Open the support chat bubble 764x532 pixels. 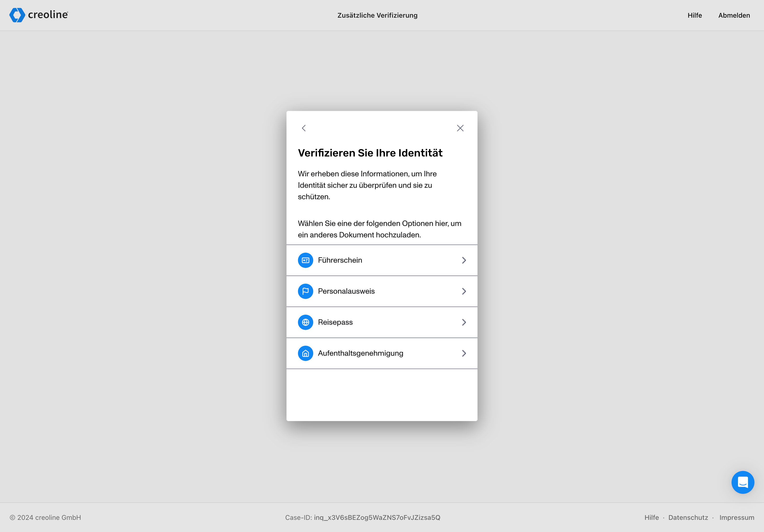(743, 482)
